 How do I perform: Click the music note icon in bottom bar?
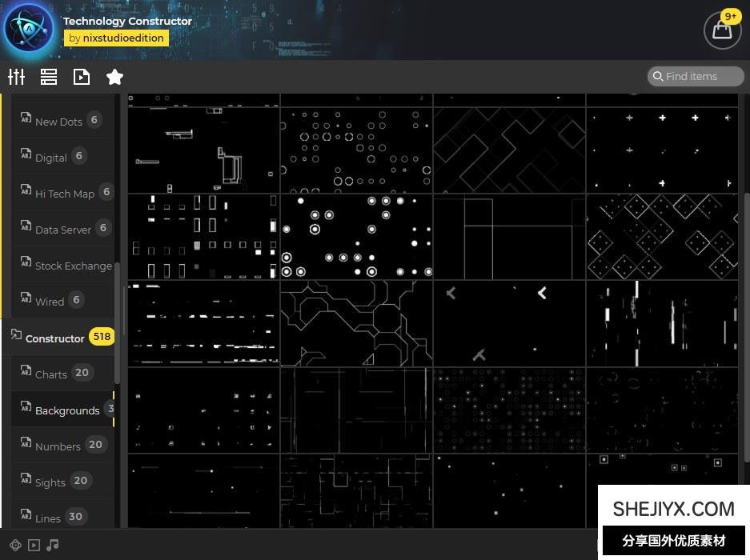tap(53, 545)
